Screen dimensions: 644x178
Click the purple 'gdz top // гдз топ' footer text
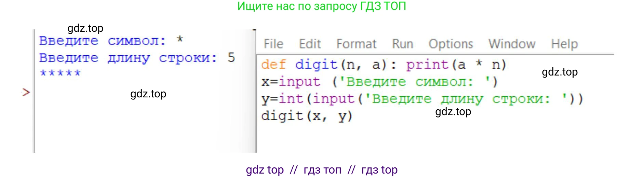(322, 170)
